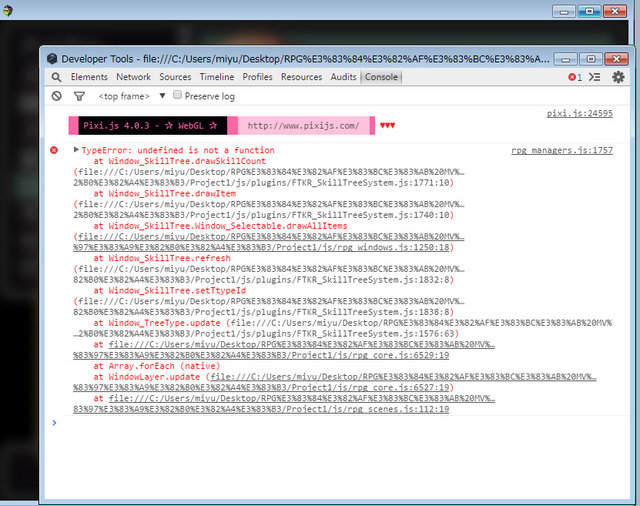Viewport: 640px width, 506px height.
Task: Click the red hearts after the Pixi banner
Action: click(387, 125)
